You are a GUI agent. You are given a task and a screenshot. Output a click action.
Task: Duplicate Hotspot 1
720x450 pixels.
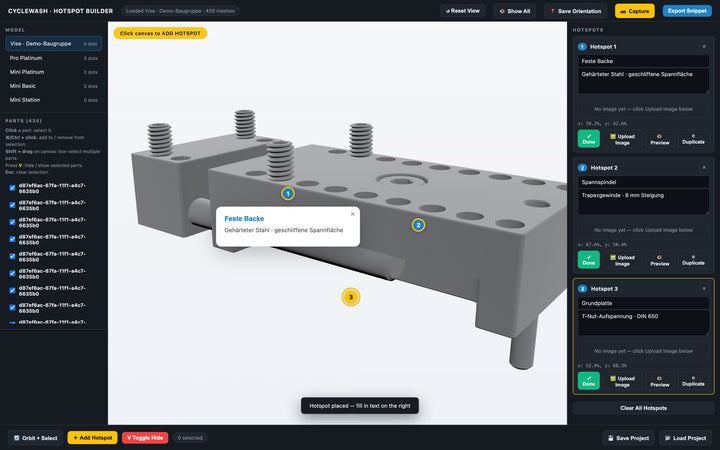pyautogui.click(x=693, y=139)
